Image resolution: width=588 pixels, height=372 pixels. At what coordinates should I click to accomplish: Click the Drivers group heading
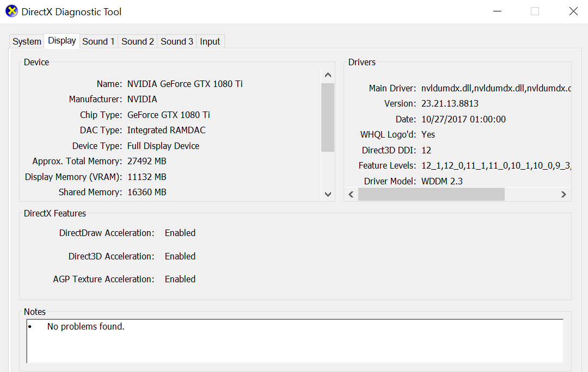click(x=362, y=62)
